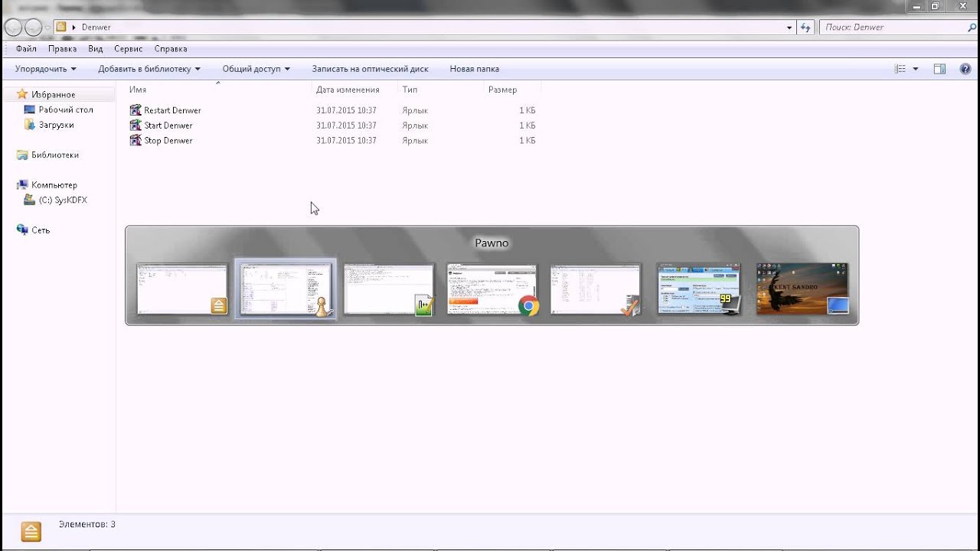Viewport: 980px width, 551px height.
Task: Open the Файл menu
Action: pyautogui.click(x=26, y=49)
